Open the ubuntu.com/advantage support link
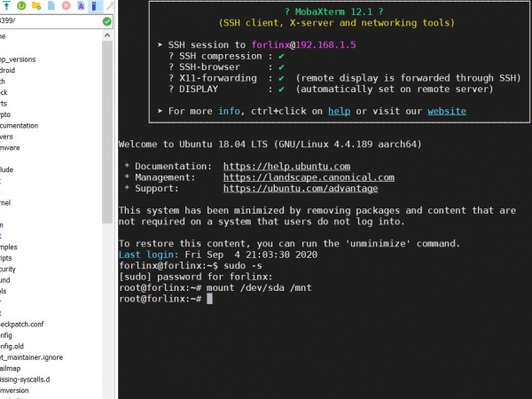The width and height of the screenshot is (532, 399). pos(300,189)
